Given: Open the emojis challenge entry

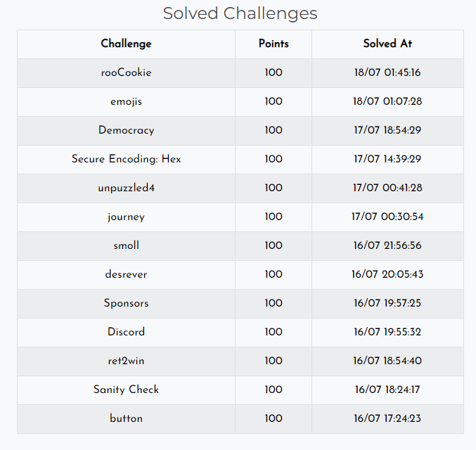Looking at the screenshot, I should pyautogui.click(x=126, y=101).
